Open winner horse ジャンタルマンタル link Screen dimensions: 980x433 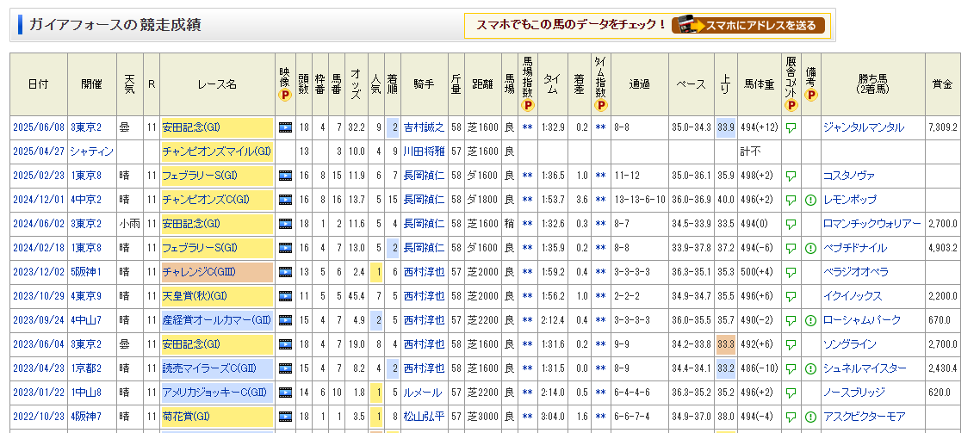point(863,127)
